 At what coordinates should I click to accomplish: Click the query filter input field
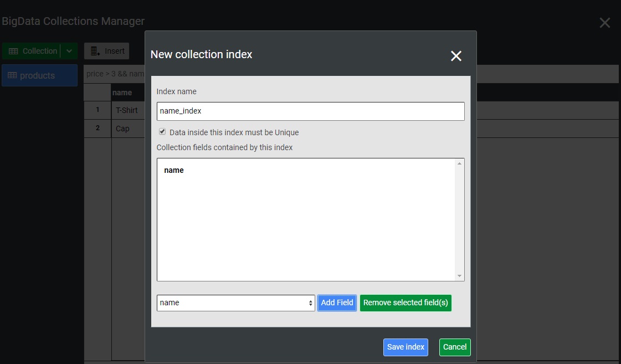click(x=114, y=74)
